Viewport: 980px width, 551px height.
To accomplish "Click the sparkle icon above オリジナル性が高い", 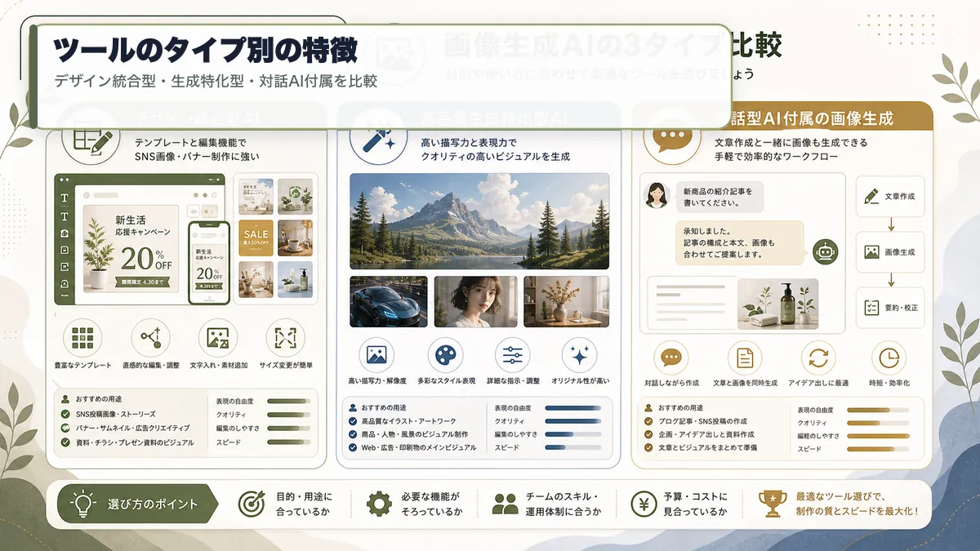I will point(581,355).
